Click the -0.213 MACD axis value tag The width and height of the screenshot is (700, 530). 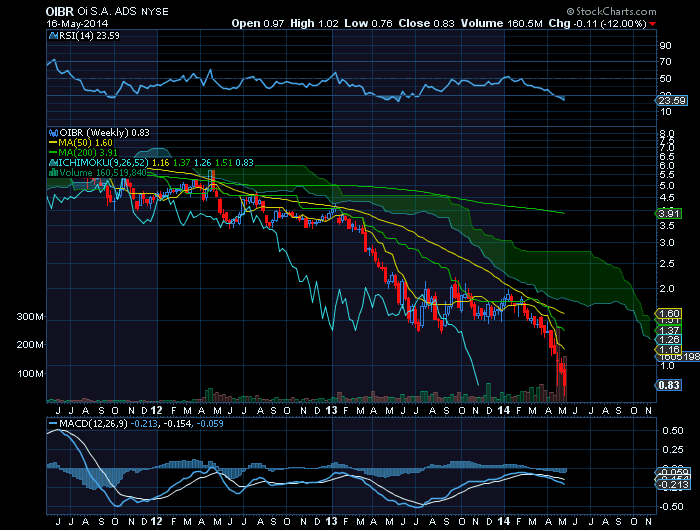tap(673, 485)
